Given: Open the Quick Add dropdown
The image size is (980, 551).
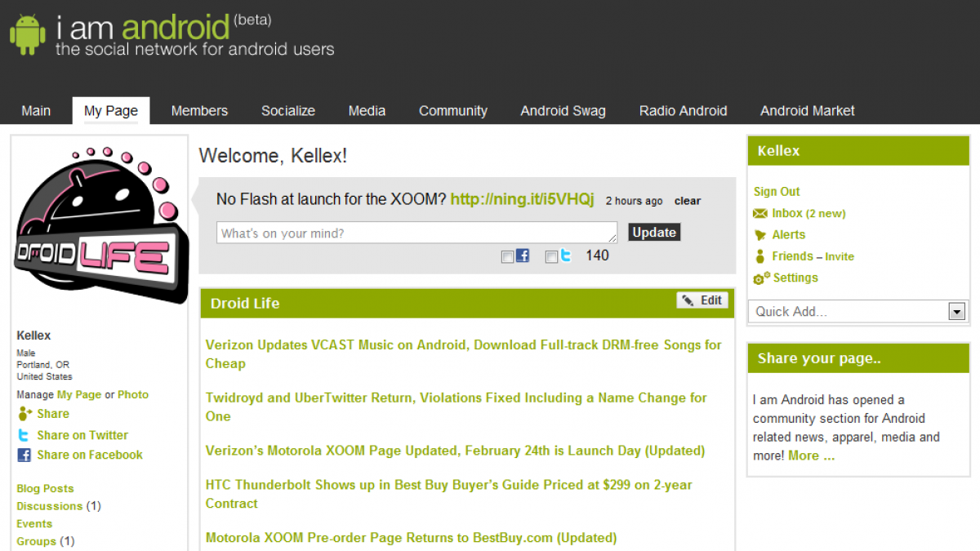Looking at the screenshot, I should click(956, 311).
